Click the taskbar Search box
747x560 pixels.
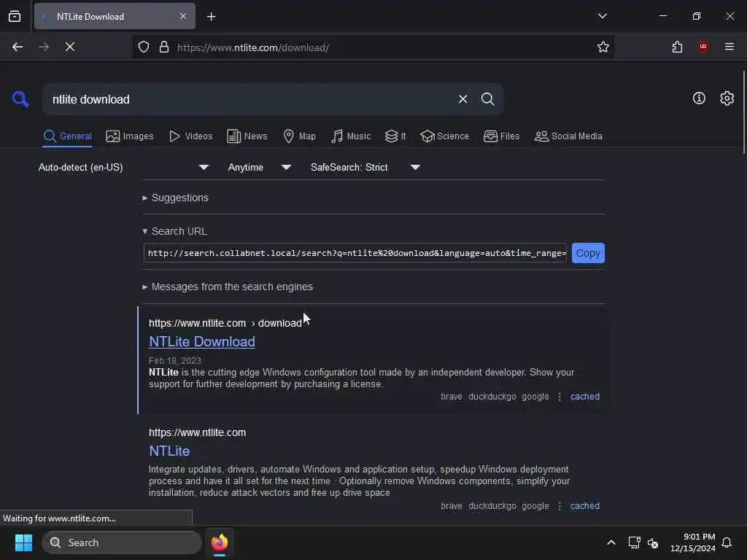122,542
